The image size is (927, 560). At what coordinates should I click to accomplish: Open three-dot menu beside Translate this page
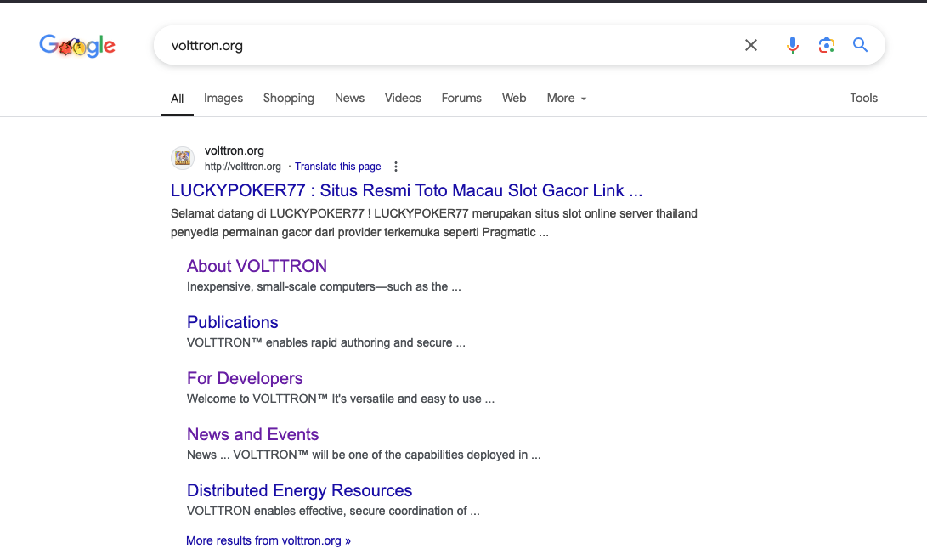(396, 167)
